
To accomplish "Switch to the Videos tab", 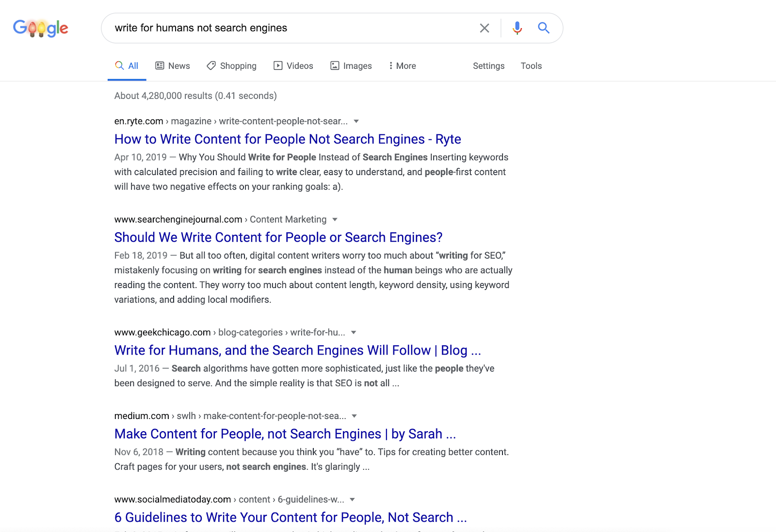I will point(293,66).
